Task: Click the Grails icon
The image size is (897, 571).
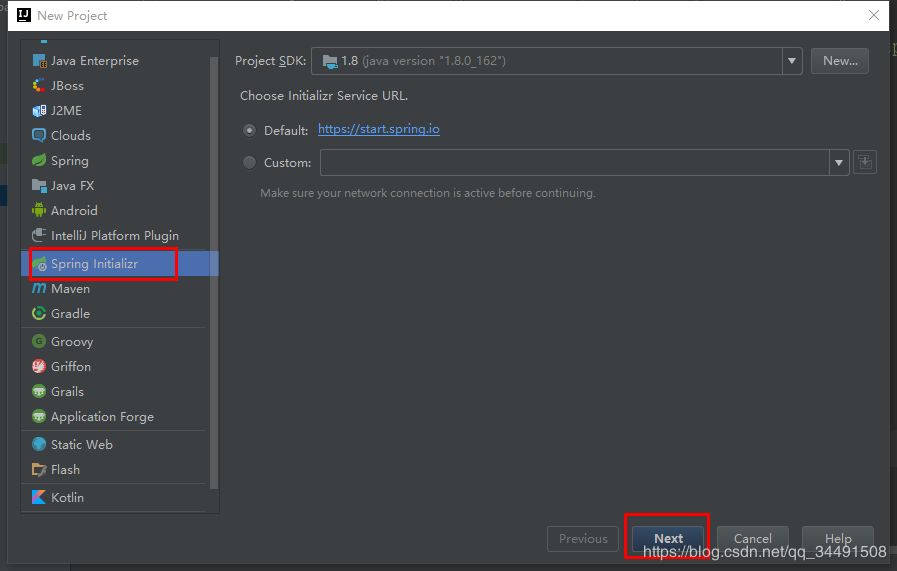Action: [x=39, y=391]
